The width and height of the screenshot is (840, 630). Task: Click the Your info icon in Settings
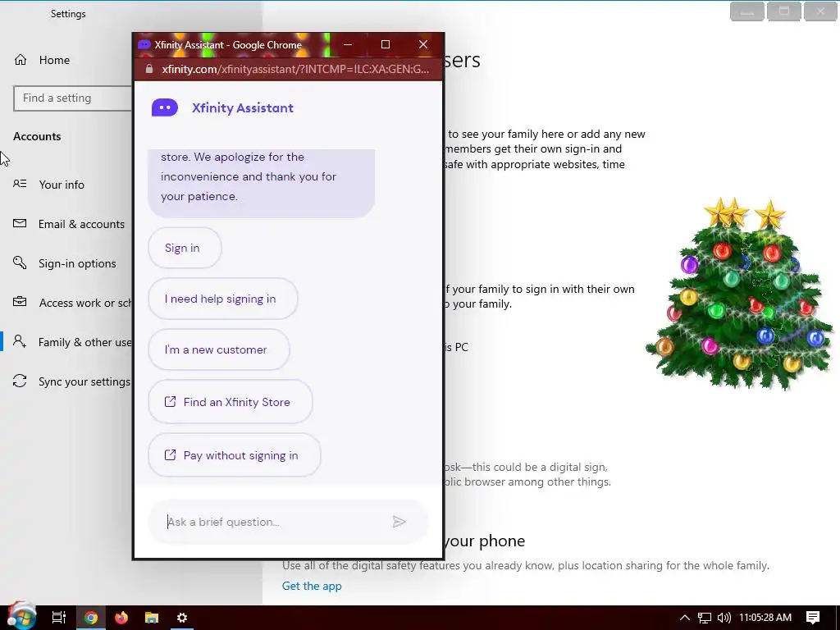pos(20,184)
